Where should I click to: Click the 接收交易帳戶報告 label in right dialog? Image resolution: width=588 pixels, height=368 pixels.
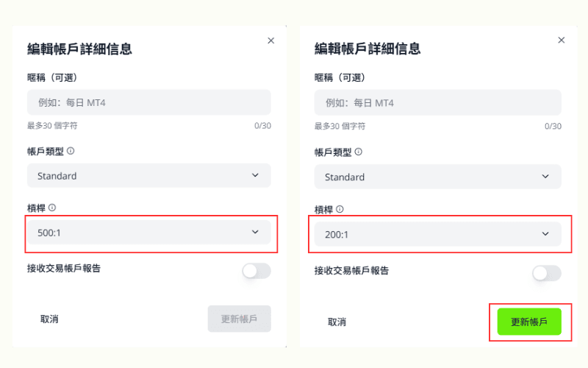coord(352,270)
